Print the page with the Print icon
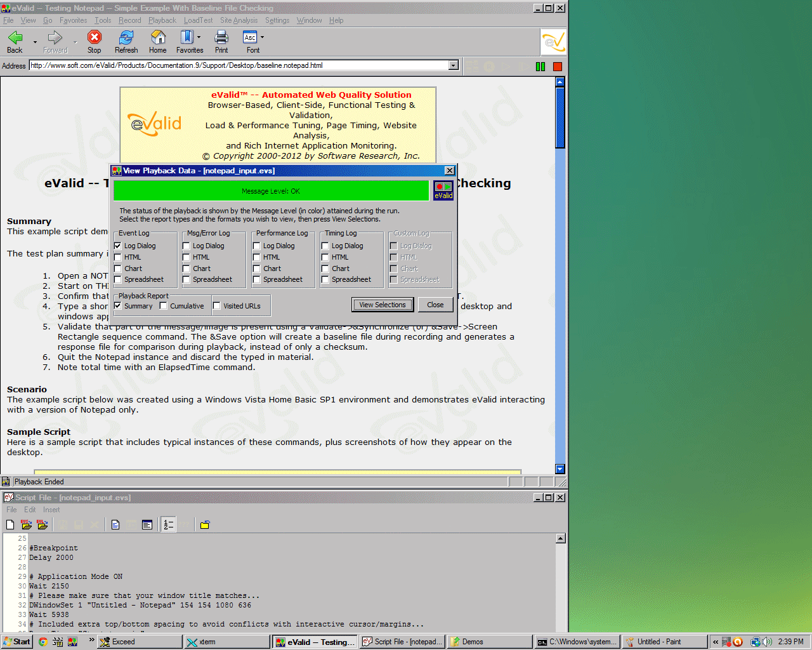The image size is (812, 650). 221,37
